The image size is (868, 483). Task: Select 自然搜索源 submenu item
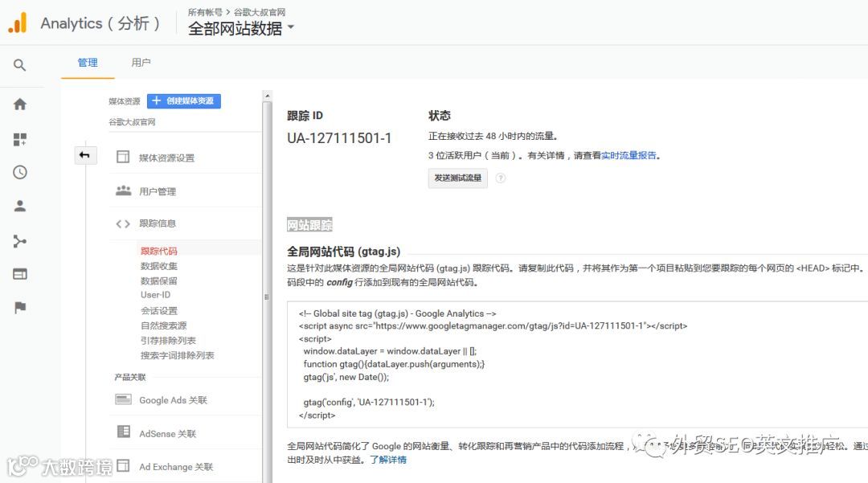point(163,325)
